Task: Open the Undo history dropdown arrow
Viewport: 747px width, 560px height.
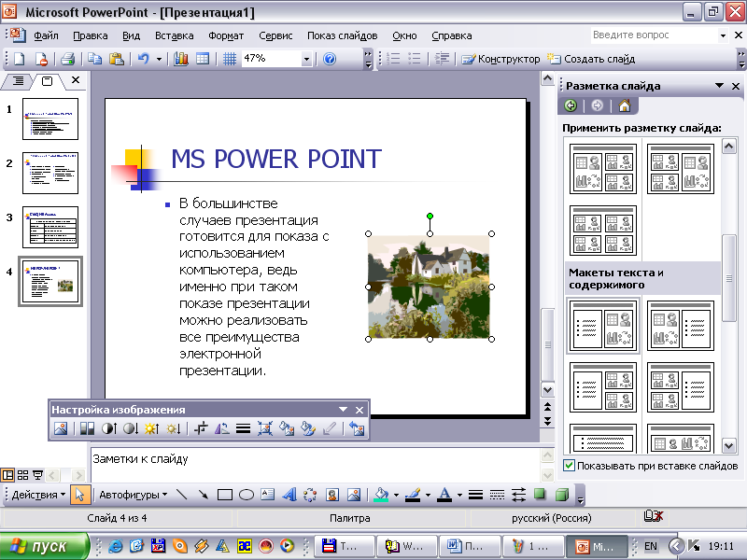Action: tap(159, 59)
